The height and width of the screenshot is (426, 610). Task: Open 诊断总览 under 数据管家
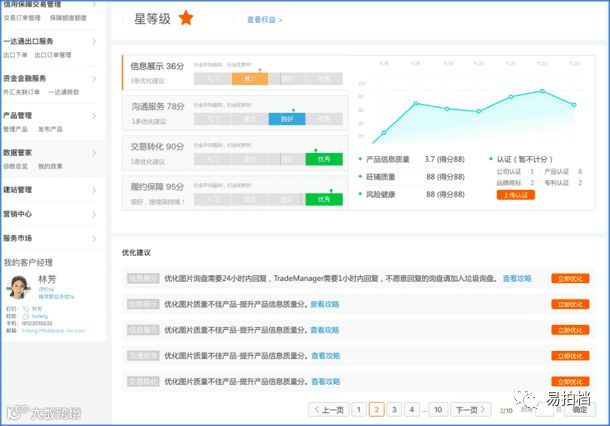coord(15,166)
